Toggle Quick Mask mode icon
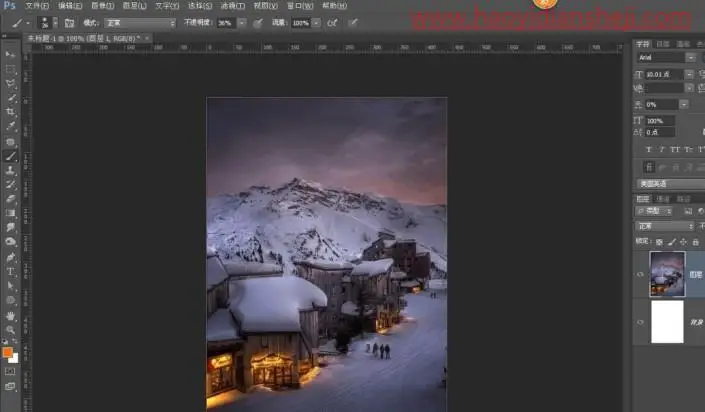Screen dimensions: 705x412 tap(10, 372)
